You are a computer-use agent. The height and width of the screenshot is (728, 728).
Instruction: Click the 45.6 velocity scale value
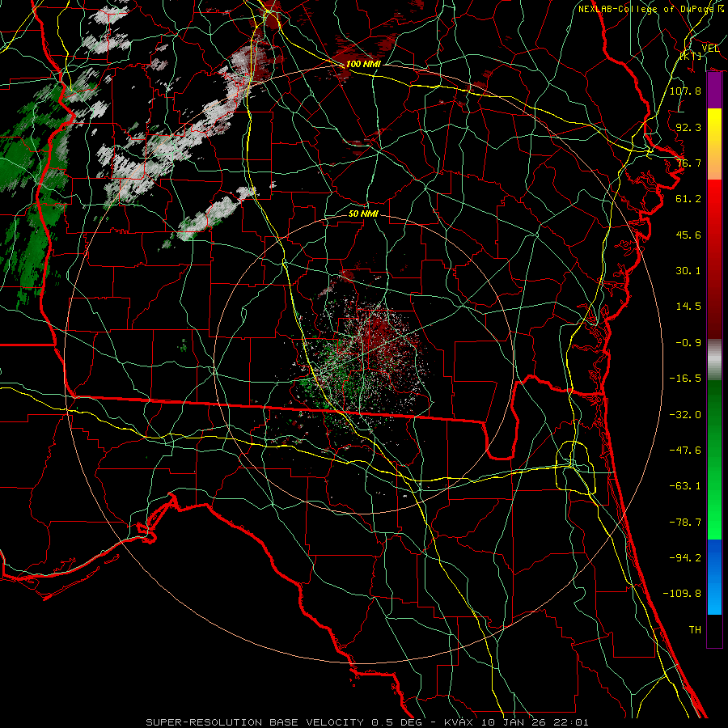tap(688, 235)
